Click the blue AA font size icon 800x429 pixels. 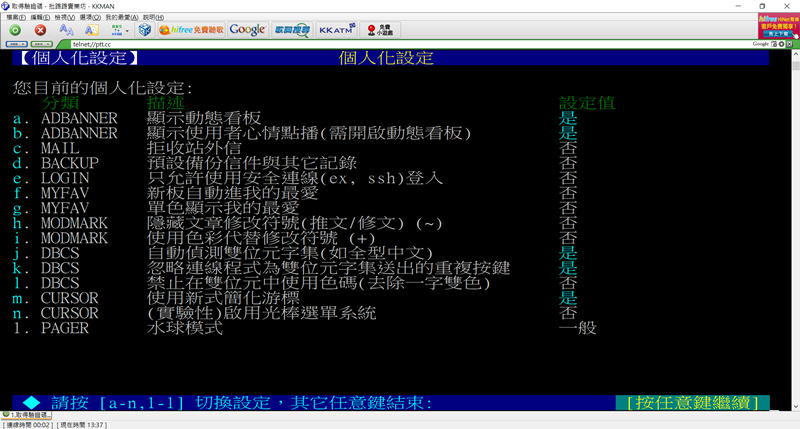(x=66, y=30)
